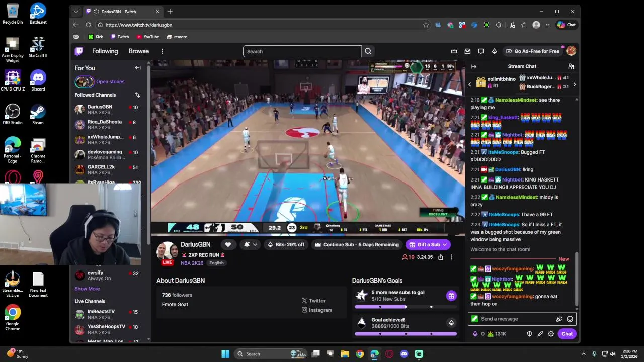Open OBS Studio desktop shortcut
Viewport: 644px width, 362px height.
tap(13, 115)
